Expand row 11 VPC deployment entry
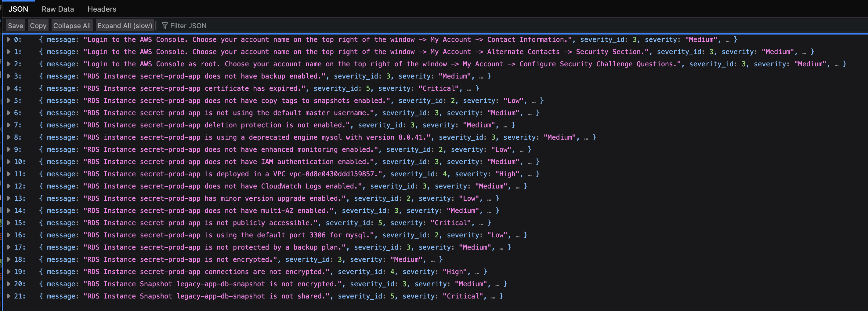The width and height of the screenshot is (868, 311). (9, 174)
